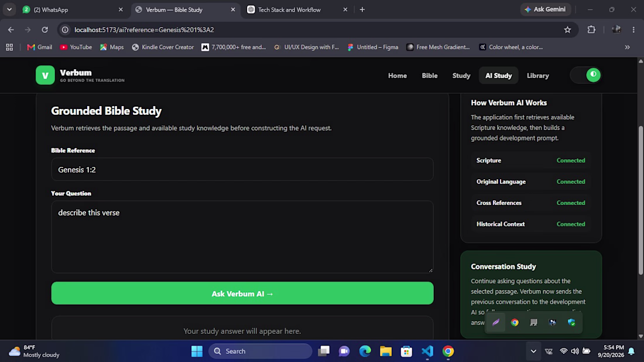Show hidden icons chevron in taskbar
The width and height of the screenshot is (644, 362).
(533, 351)
